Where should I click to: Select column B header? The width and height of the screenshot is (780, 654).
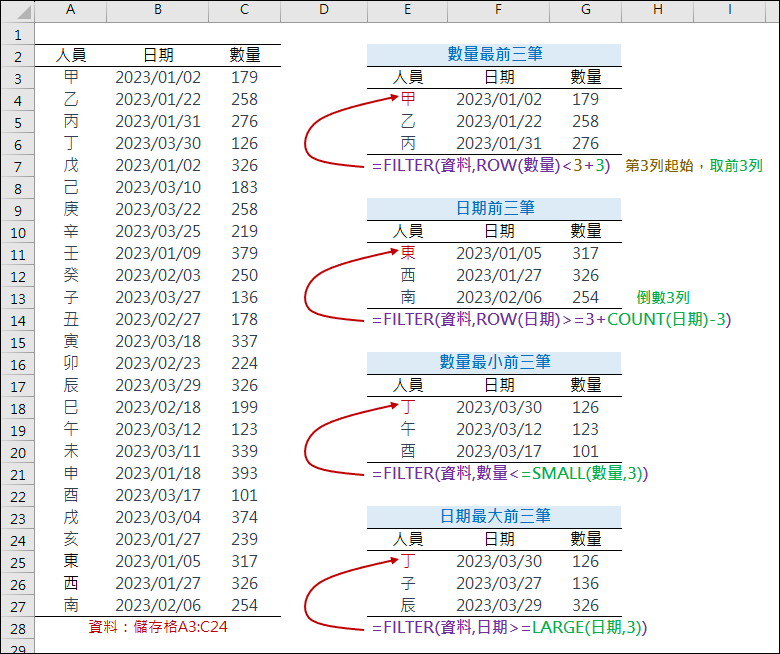(x=158, y=10)
